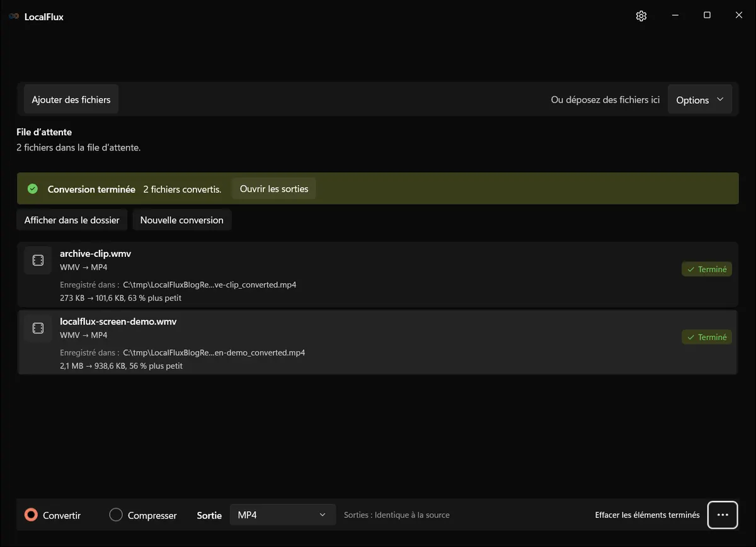Select the archive-clip.wmv file name
The height and width of the screenshot is (547, 756).
coord(95,254)
